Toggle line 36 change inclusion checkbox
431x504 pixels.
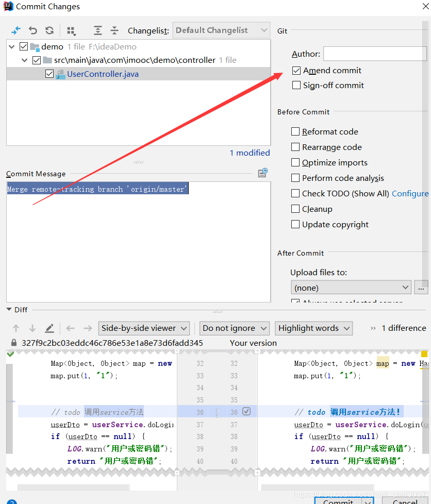[246, 411]
